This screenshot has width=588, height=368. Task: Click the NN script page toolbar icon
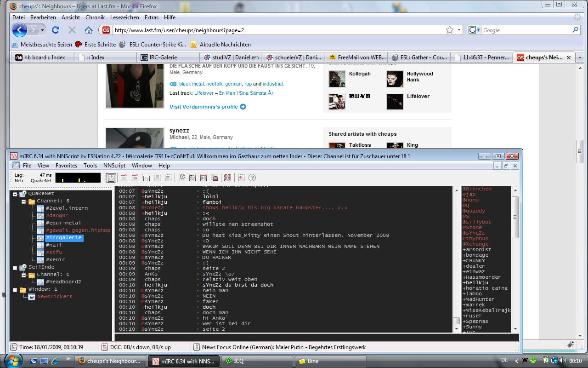135,178
